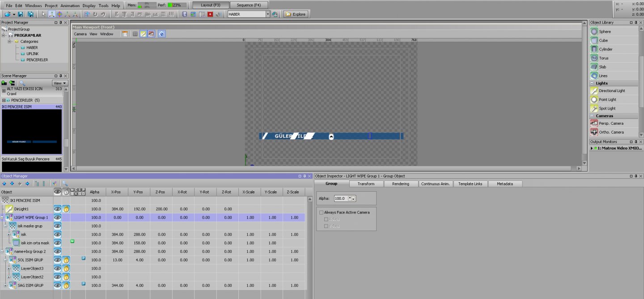Screen dimensions: 644x299
Task: Open the View dropdown in Scene Manager
Action: (x=59, y=83)
